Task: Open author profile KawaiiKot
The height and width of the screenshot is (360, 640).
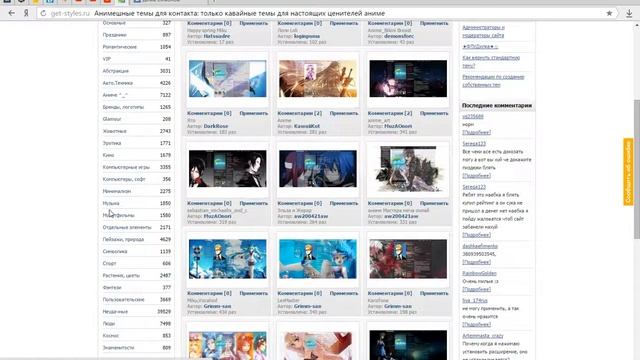Action: [307, 127]
